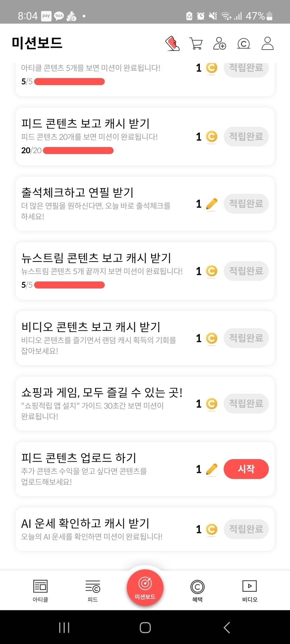
Task: Open the 비디오 tab
Action: 249,591
